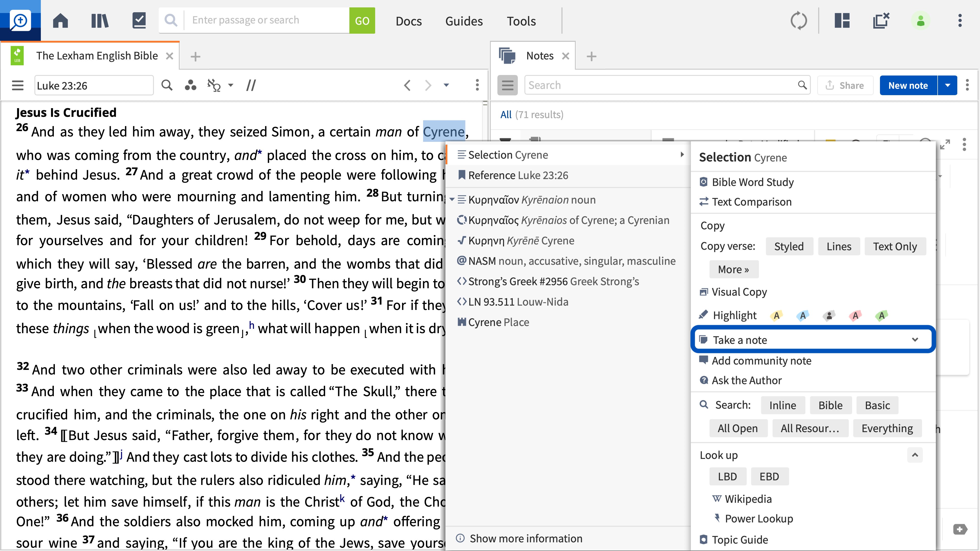Open the Home page icon
Screen dimensions: 980x551
coord(60,20)
